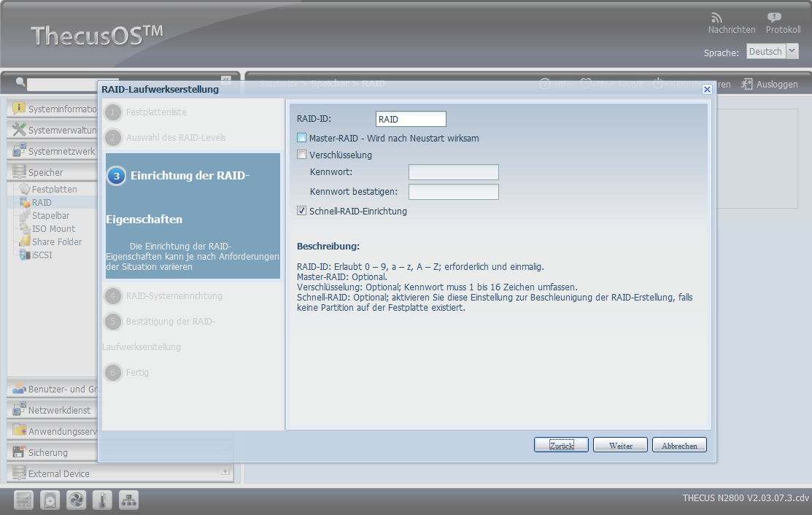Click the 'RAID-Systemeinrichtung' wizard step
812x515 pixels.
pos(174,296)
